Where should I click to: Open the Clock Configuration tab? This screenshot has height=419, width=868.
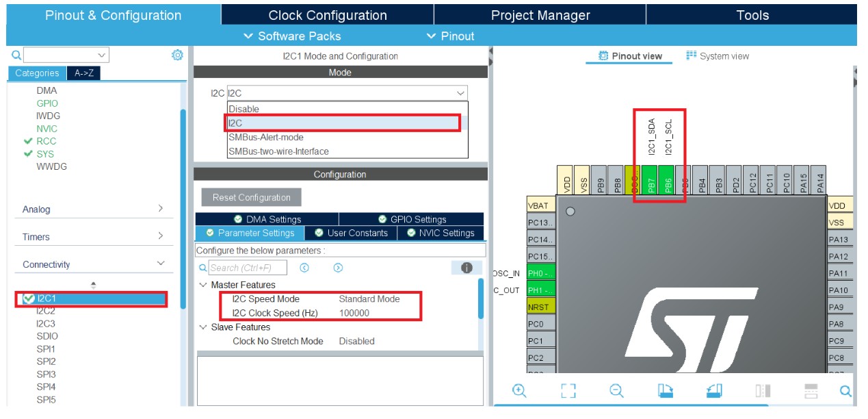tap(328, 15)
